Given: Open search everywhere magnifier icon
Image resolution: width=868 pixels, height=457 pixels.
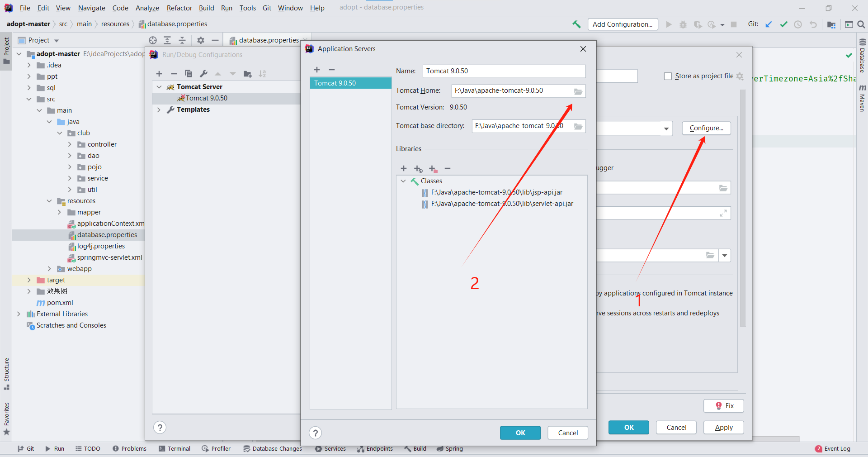Looking at the screenshot, I should click(861, 24).
